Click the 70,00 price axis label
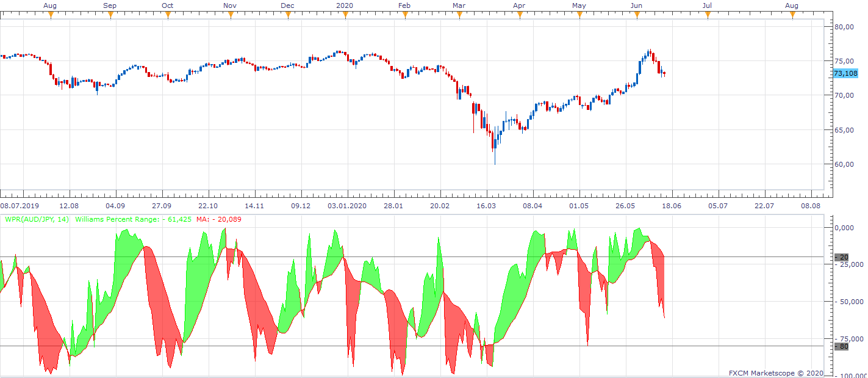868x378 pixels. tap(845, 95)
